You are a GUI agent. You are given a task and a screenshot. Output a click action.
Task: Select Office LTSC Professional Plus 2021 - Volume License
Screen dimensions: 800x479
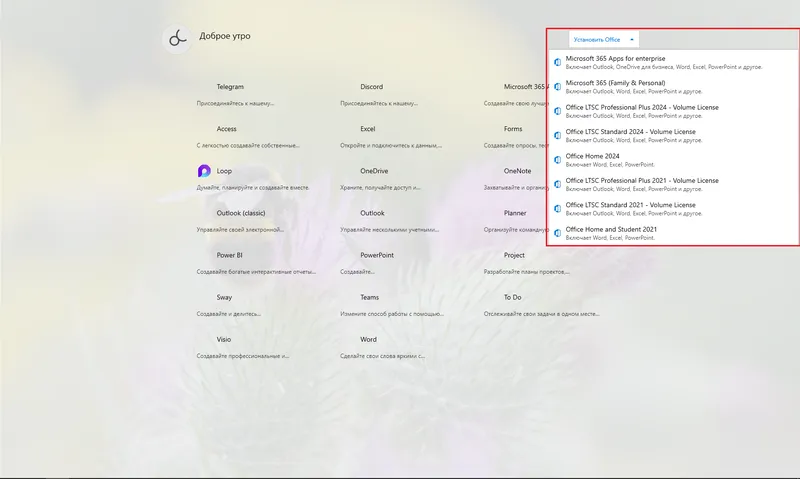672,184
